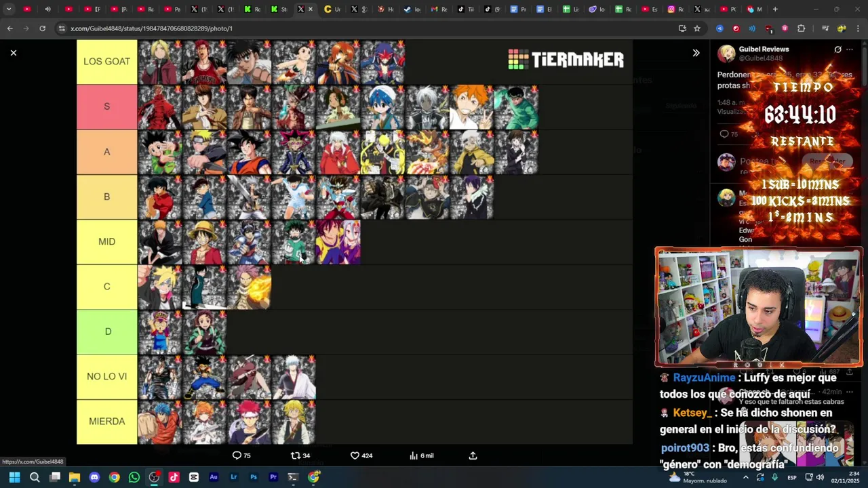Open Adobe Premiere Pro from the taskbar
Screen dimensions: 868x488
[x=273, y=477]
